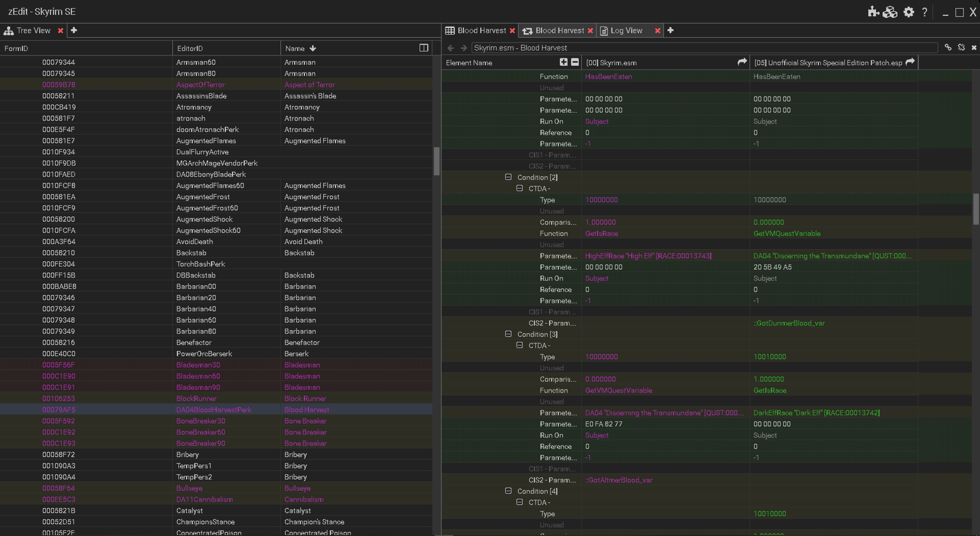Click the cubes icon in the title bar
980x536 pixels.
coord(890,12)
